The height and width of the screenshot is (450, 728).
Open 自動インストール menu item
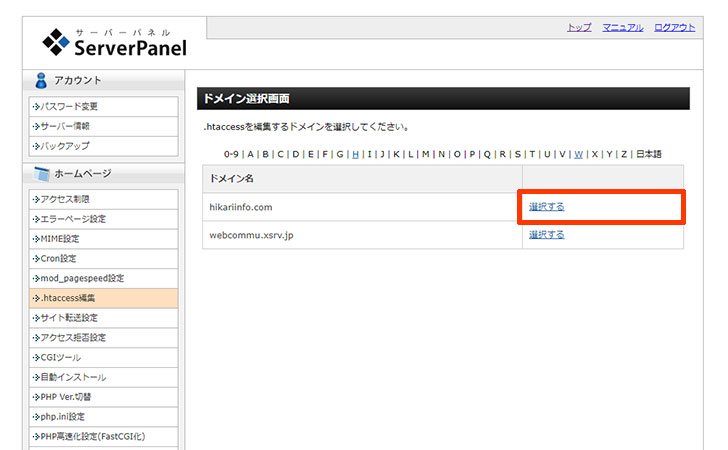click(103, 377)
